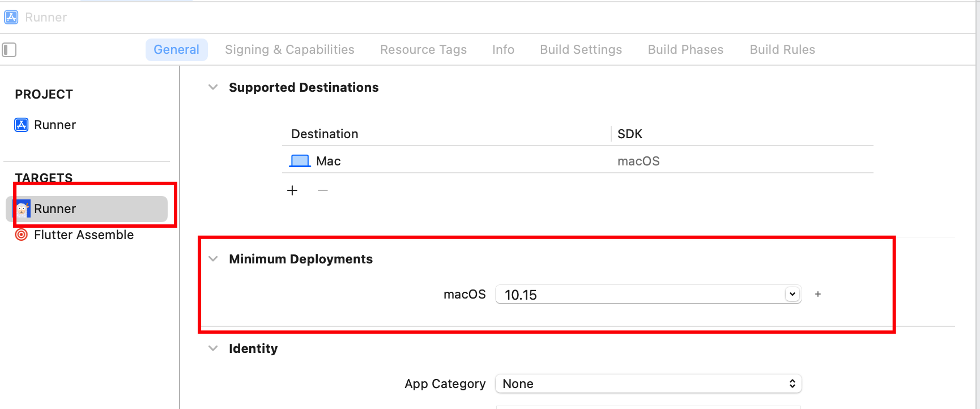
Task: Click the Mac destination laptop icon
Action: (300, 161)
